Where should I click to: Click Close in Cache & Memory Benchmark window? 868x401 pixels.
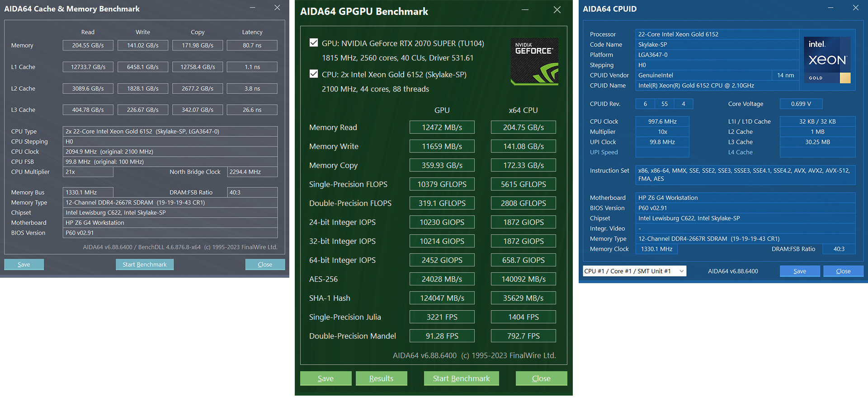tap(265, 265)
